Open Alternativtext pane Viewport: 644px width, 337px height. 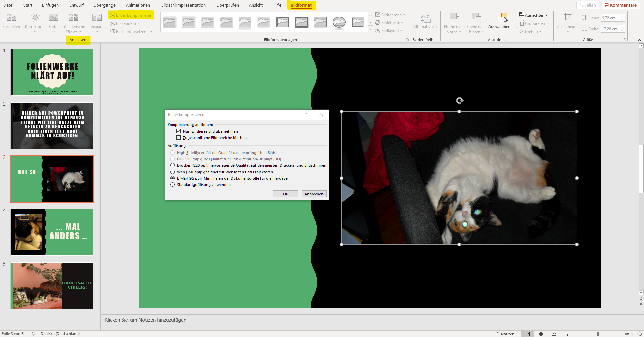click(x=425, y=21)
